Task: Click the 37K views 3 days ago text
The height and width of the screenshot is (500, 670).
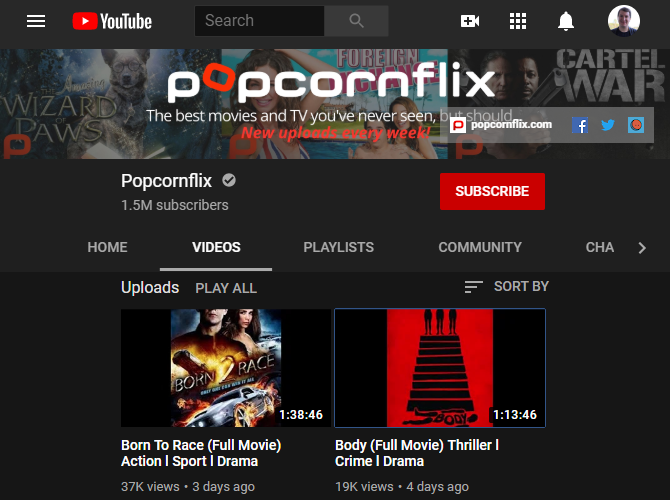Action: coord(188,486)
